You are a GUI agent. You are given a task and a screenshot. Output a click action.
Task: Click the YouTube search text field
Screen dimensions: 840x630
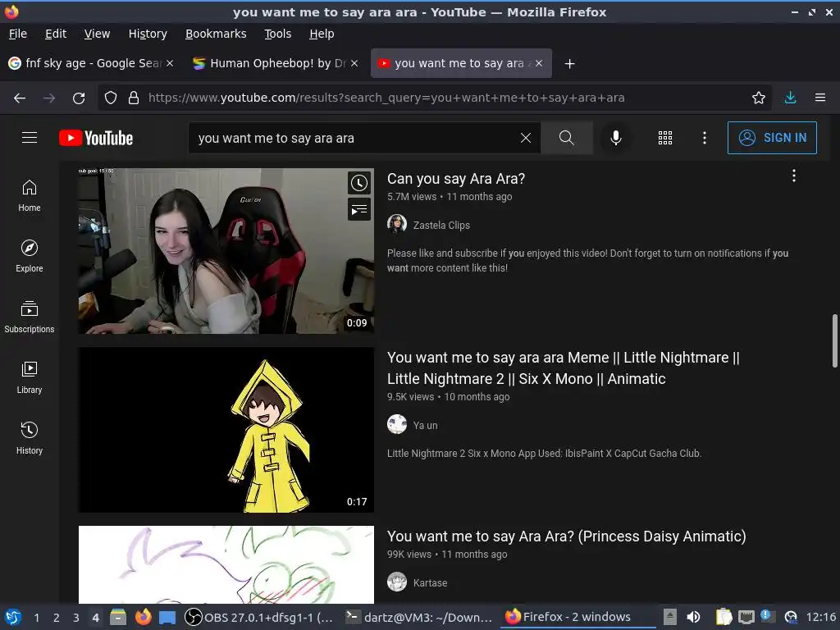[x=354, y=138]
